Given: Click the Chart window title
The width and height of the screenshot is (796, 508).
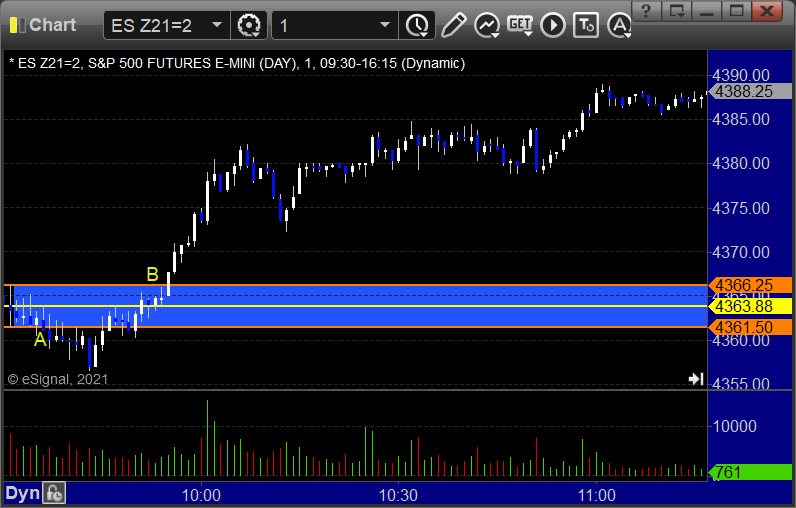Looking at the screenshot, I should (x=52, y=25).
